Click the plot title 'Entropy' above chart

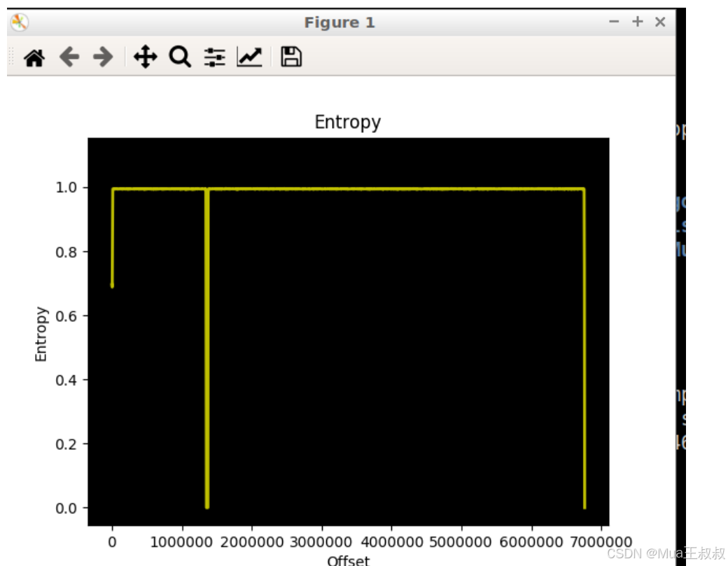(x=348, y=122)
